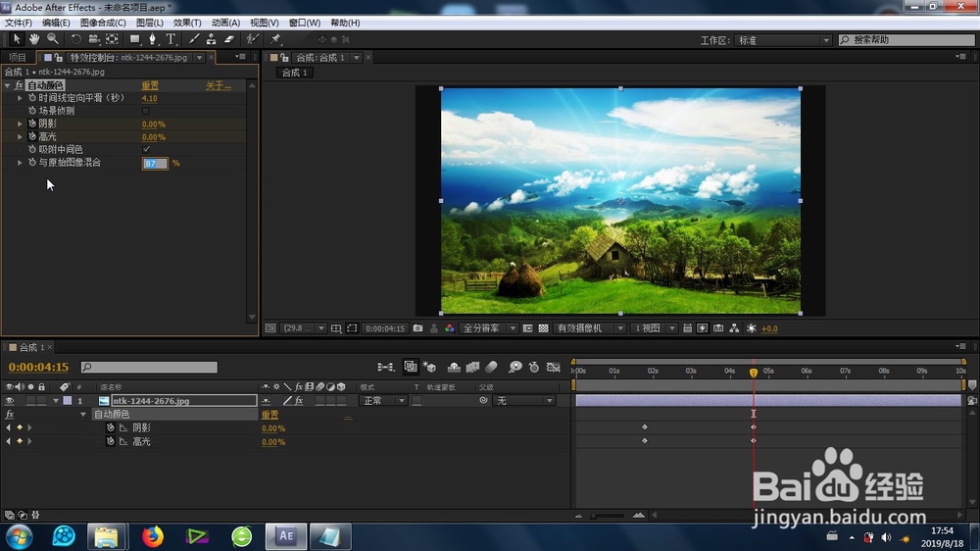The width and height of the screenshot is (980, 551).
Task: Select the Pen tool
Action: [152, 39]
